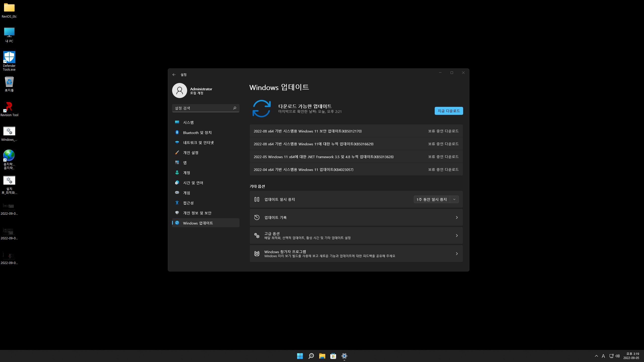644x362 pixels.
Task: Click the back arrow in Settings
Action: pos(174,75)
